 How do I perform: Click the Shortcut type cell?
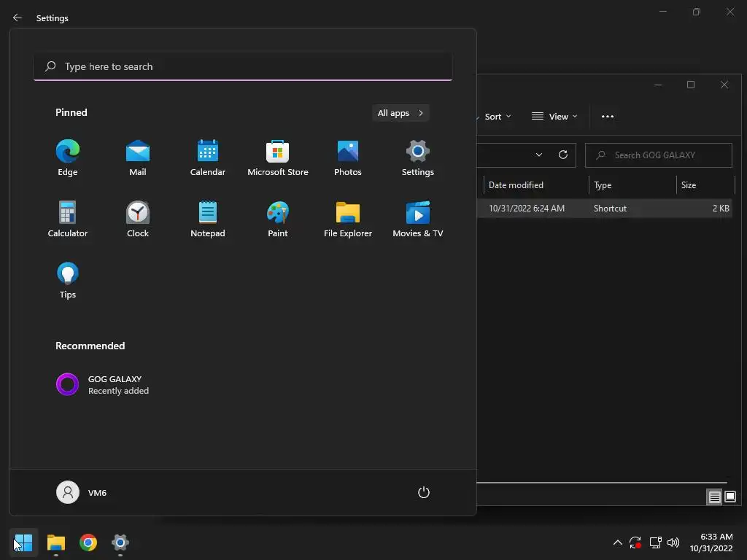pos(610,208)
